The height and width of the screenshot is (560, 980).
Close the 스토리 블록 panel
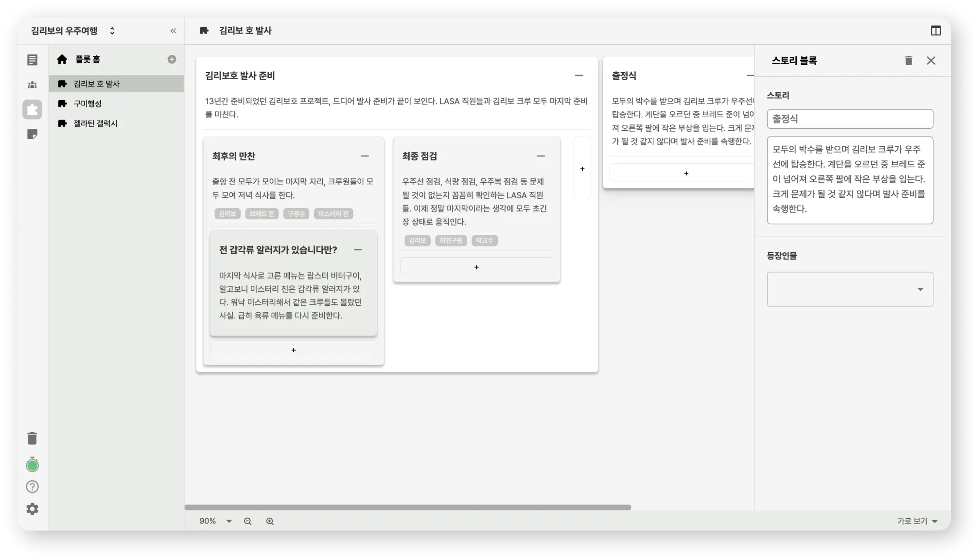point(931,60)
